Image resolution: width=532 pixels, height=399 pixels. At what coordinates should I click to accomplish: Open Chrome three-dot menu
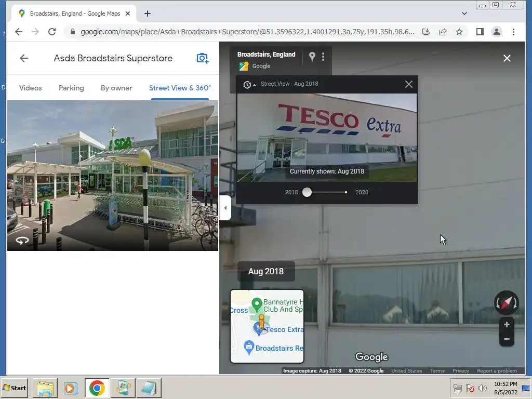(x=513, y=32)
